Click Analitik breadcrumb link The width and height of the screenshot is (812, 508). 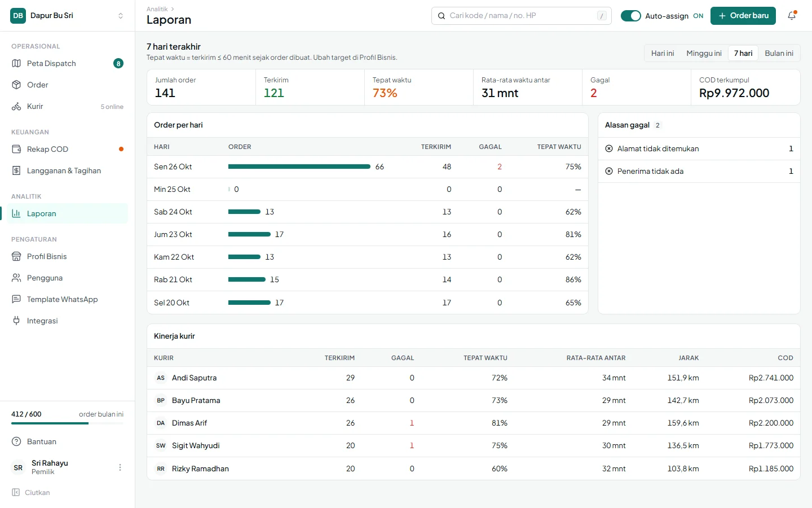(x=157, y=9)
